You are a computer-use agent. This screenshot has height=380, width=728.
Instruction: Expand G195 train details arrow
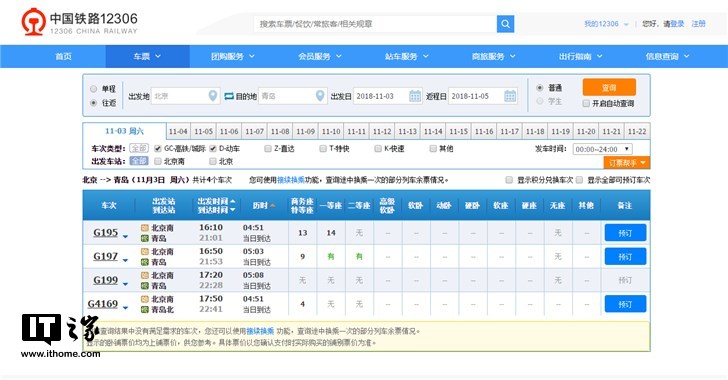click(x=125, y=236)
